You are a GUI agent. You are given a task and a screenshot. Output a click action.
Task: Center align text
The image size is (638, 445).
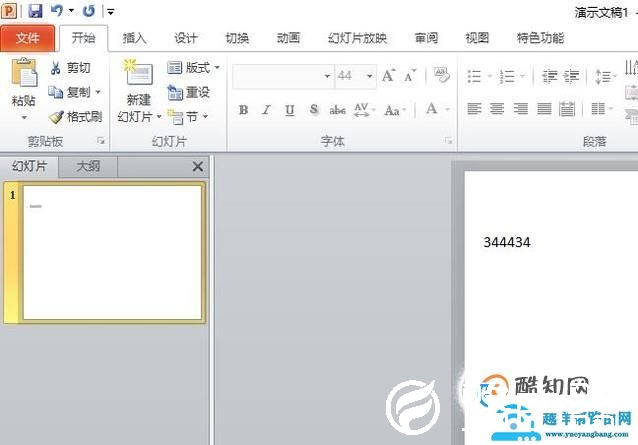(x=497, y=109)
